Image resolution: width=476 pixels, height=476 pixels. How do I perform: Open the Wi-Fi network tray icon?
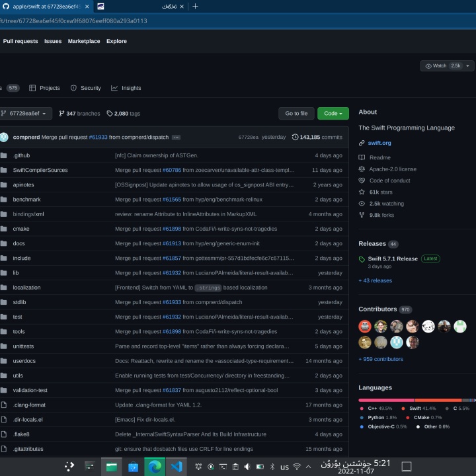297,467
